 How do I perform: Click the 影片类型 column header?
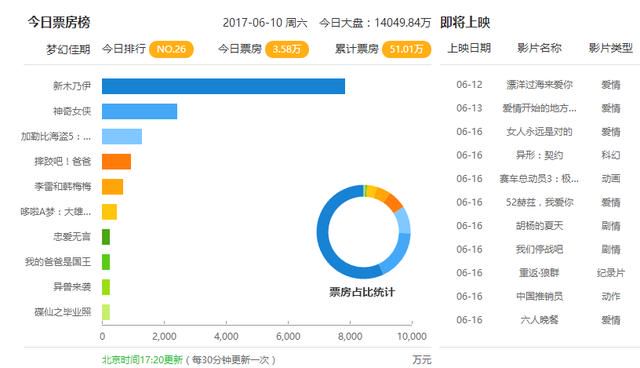coord(611,48)
